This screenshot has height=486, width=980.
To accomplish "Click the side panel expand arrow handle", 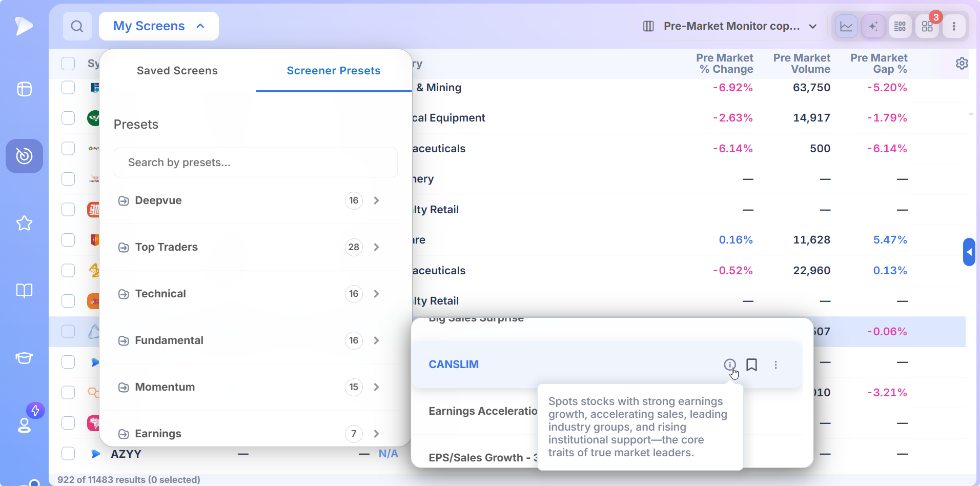I will [969, 252].
